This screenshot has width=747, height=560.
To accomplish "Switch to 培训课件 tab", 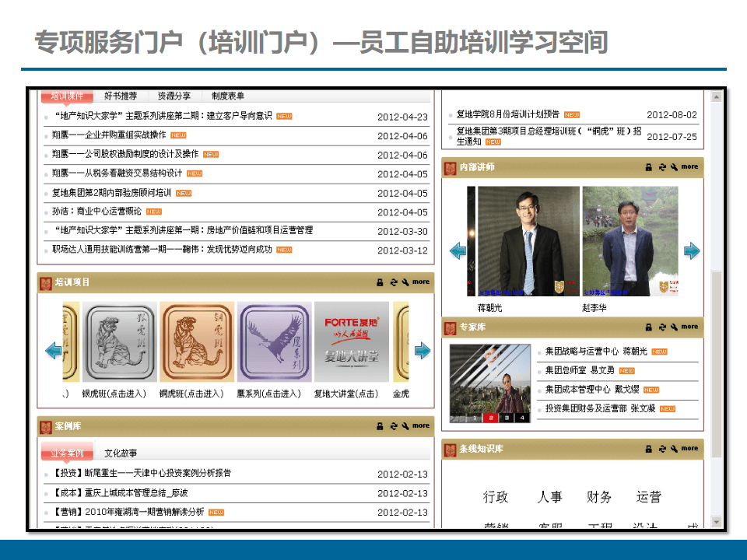I will coord(67,96).
